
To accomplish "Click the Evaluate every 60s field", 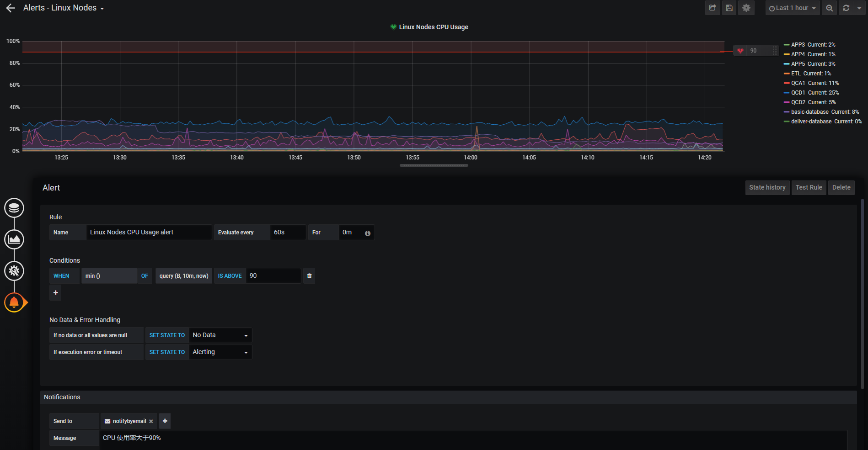I will click(x=288, y=233).
